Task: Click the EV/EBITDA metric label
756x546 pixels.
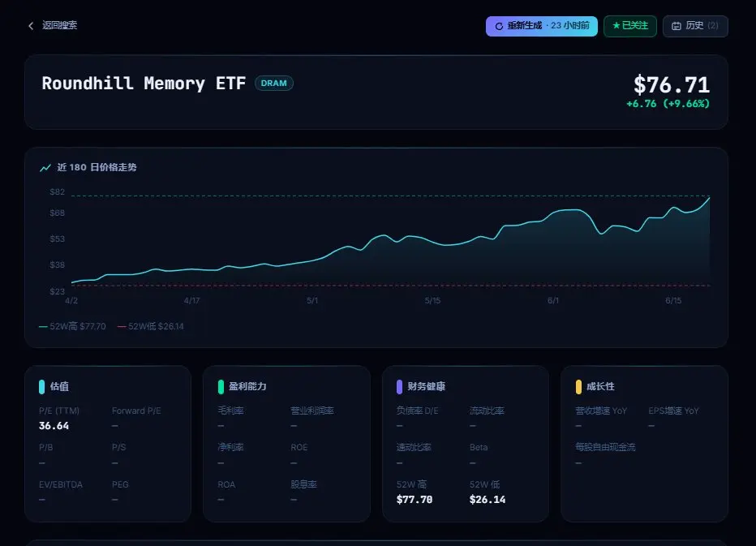Action: click(61, 484)
